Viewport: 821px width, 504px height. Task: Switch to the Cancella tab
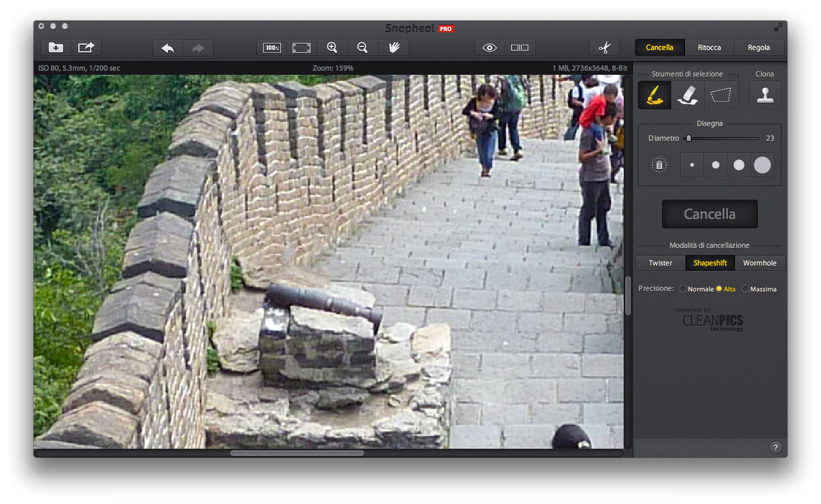[x=660, y=48]
